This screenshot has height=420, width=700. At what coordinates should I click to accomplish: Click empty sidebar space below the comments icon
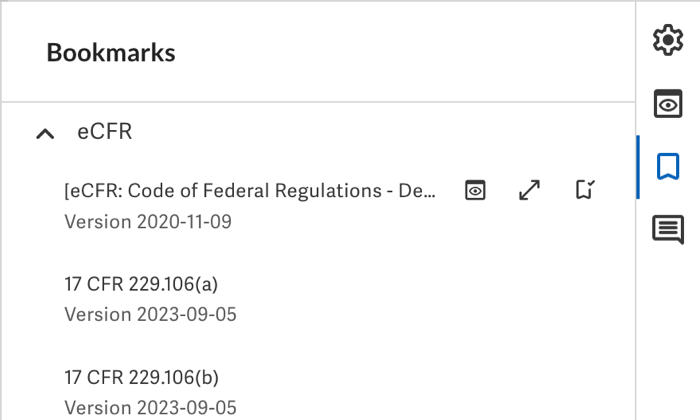tap(667, 330)
